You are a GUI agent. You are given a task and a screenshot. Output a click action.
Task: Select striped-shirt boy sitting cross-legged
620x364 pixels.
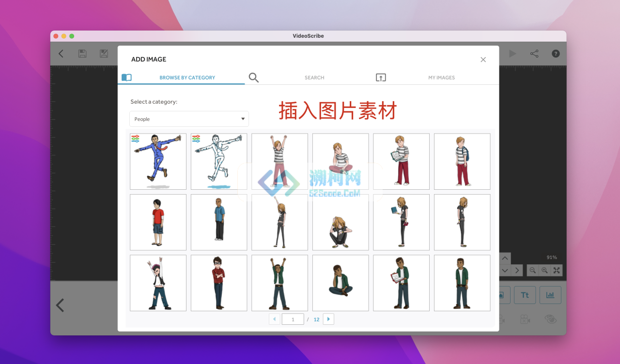[341, 161]
